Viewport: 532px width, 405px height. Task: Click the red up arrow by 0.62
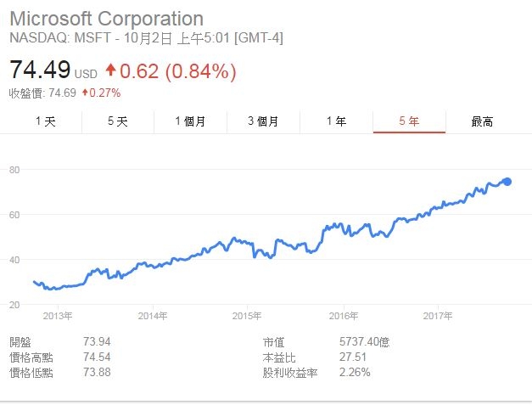tap(110, 70)
